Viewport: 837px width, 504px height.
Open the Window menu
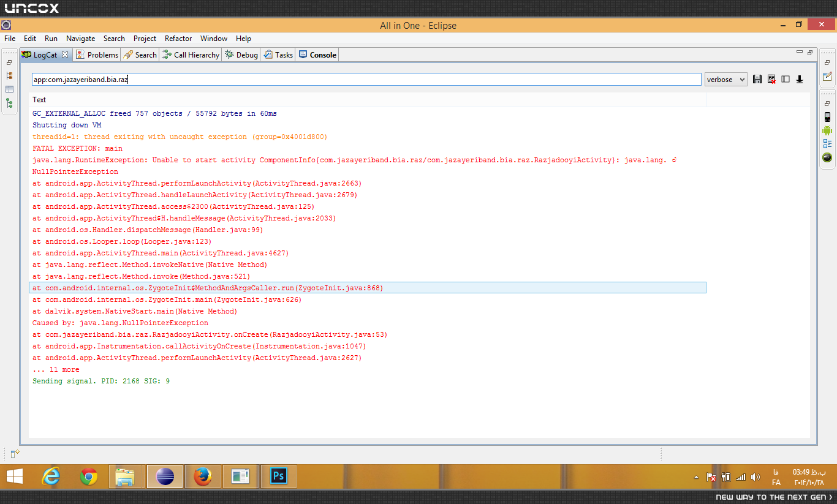click(214, 38)
